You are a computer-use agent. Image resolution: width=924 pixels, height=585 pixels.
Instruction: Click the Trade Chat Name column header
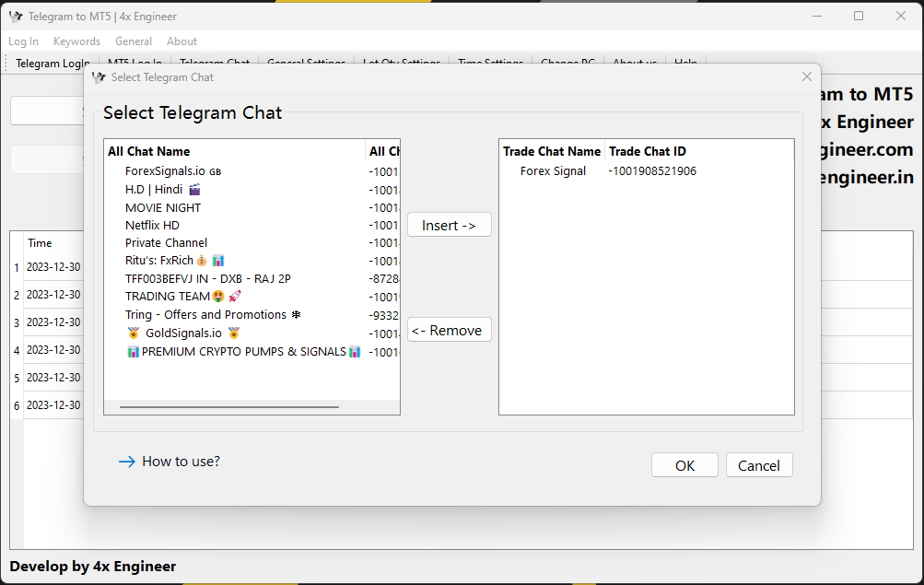pyautogui.click(x=552, y=151)
